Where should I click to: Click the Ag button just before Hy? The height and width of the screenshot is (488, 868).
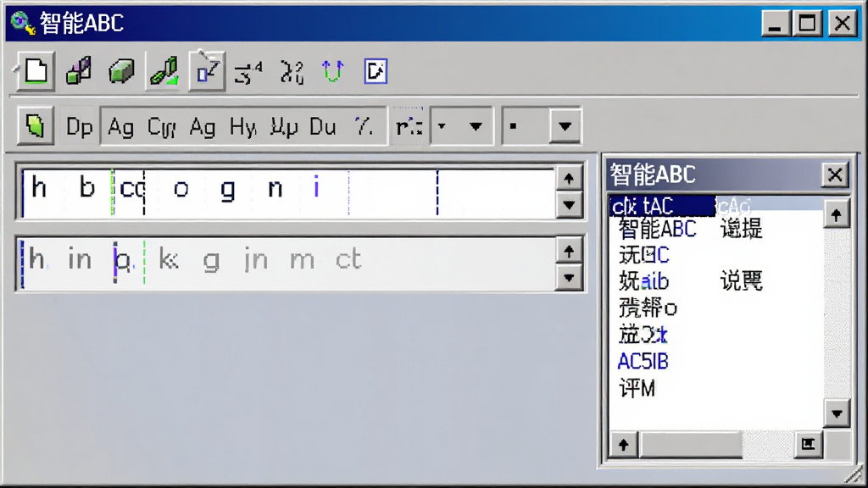click(x=202, y=127)
